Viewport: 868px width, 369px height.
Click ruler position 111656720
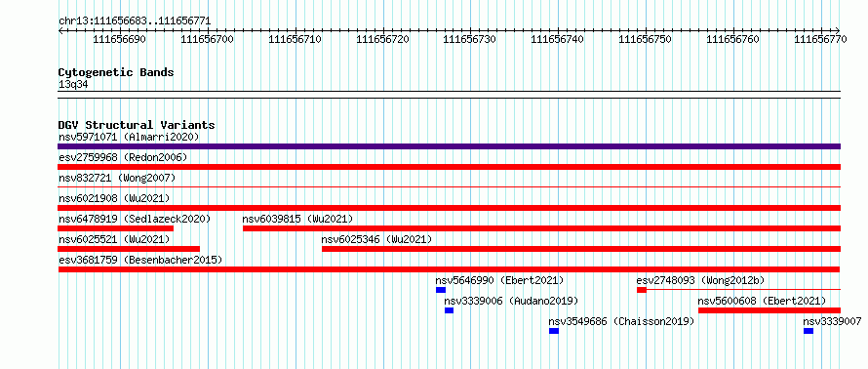(x=382, y=39)
